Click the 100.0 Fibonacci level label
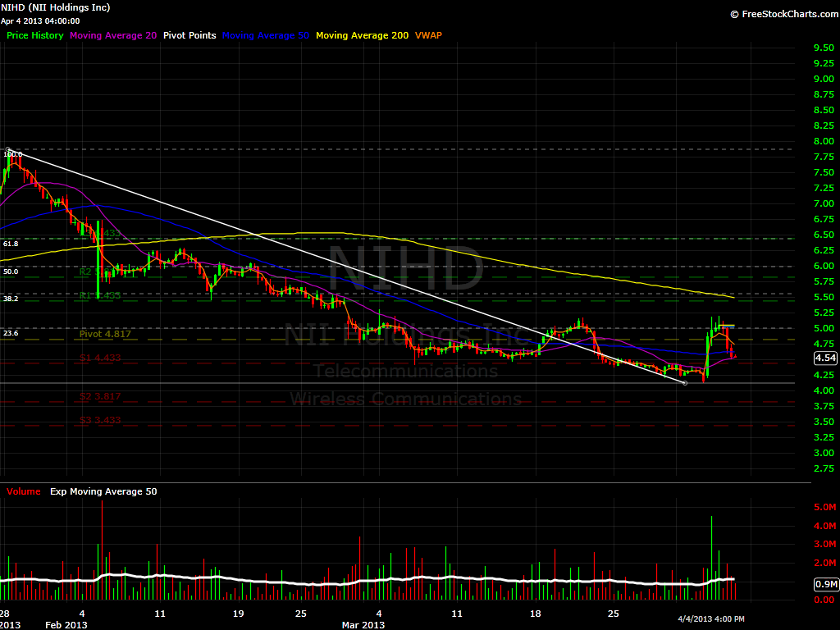Viewport: 840px width, 630px height. 13,154
